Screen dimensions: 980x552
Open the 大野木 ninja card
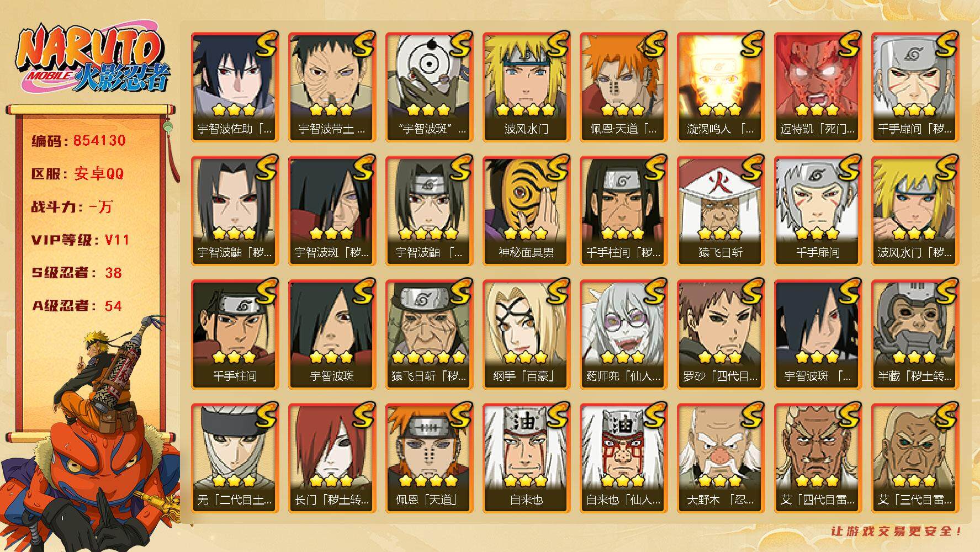click(x=721, y=458)
